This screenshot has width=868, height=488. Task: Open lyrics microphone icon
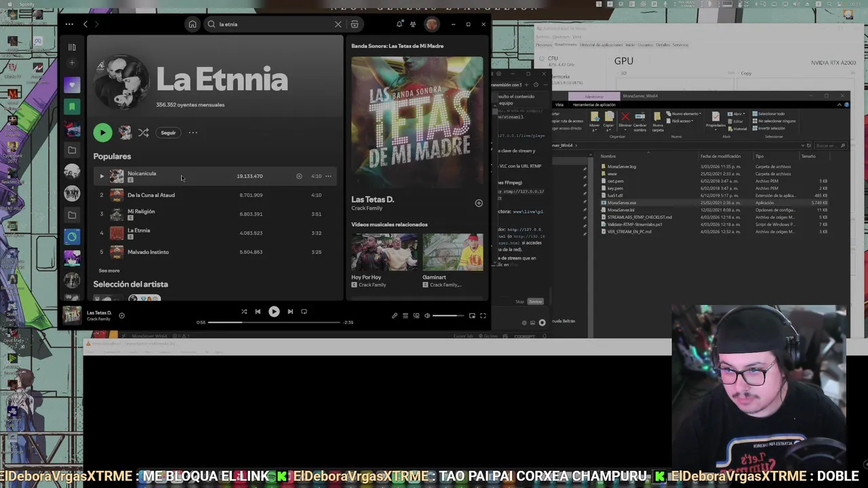[395, 316]
